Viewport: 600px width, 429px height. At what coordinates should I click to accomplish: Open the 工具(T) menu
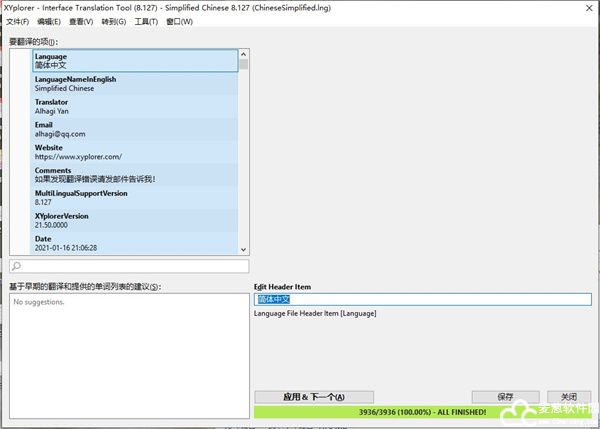tap(146, 21)
